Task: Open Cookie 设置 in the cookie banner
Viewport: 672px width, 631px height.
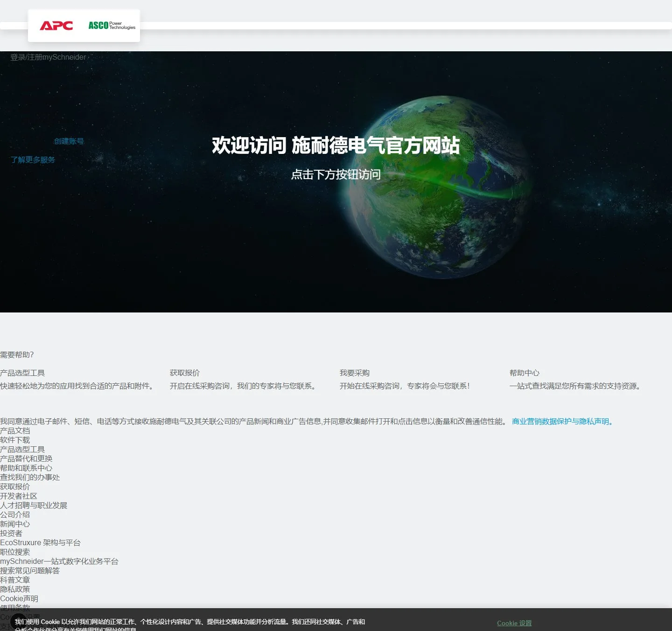Action: click(x=514, y=623)
